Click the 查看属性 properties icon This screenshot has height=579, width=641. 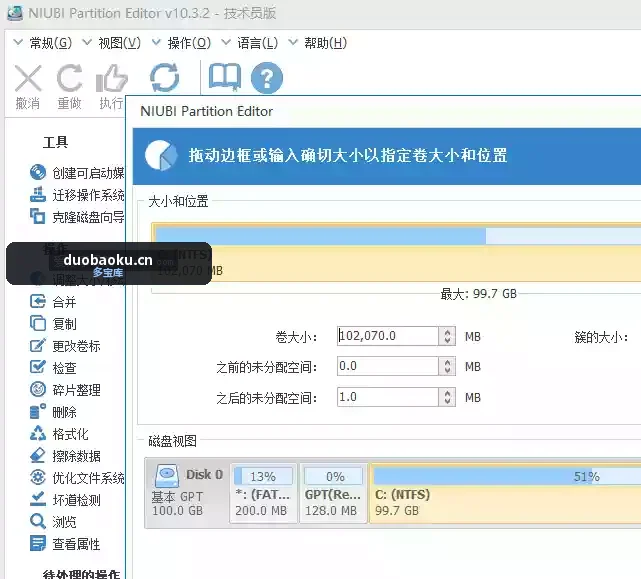click(38, 543)
